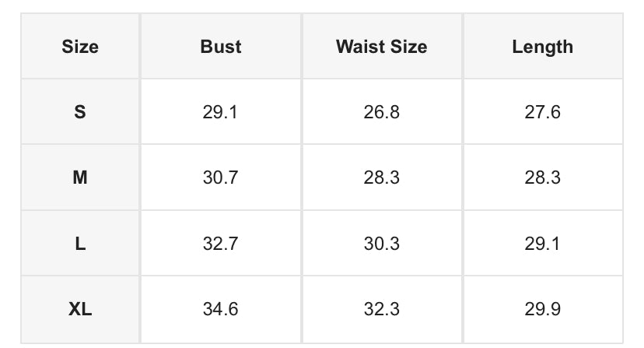Click bust value 32.7 for size L
This screenshot has width=644, height=348.
(220, 244)
